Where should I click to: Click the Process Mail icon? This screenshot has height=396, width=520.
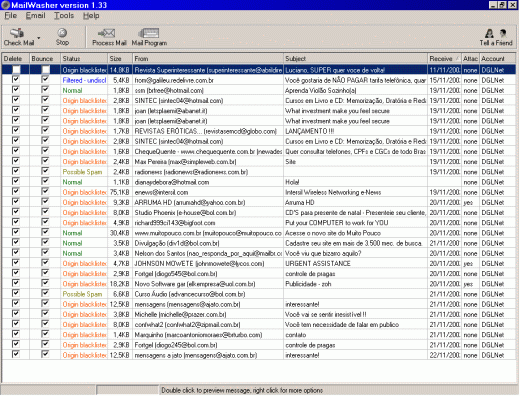(x=109, y=37)
